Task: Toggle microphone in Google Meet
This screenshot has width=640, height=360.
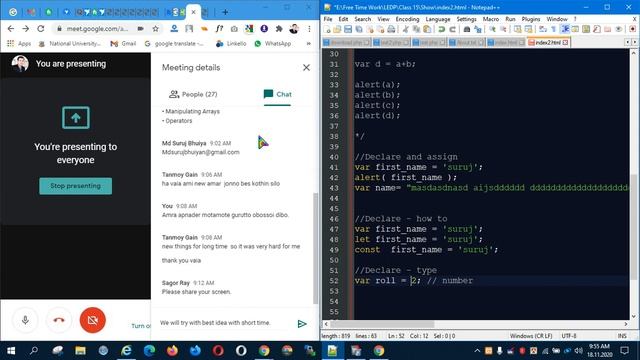Action: coord(25,320)
